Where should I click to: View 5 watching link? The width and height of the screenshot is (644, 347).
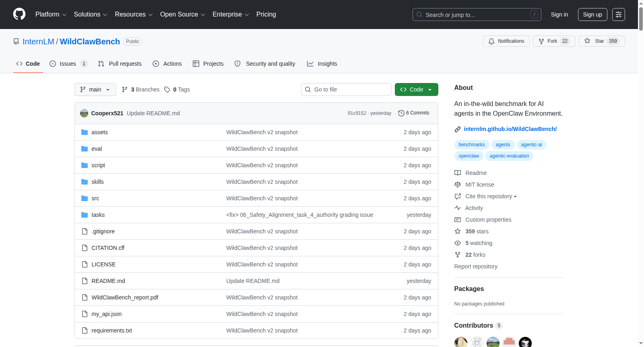pos(473,243)
